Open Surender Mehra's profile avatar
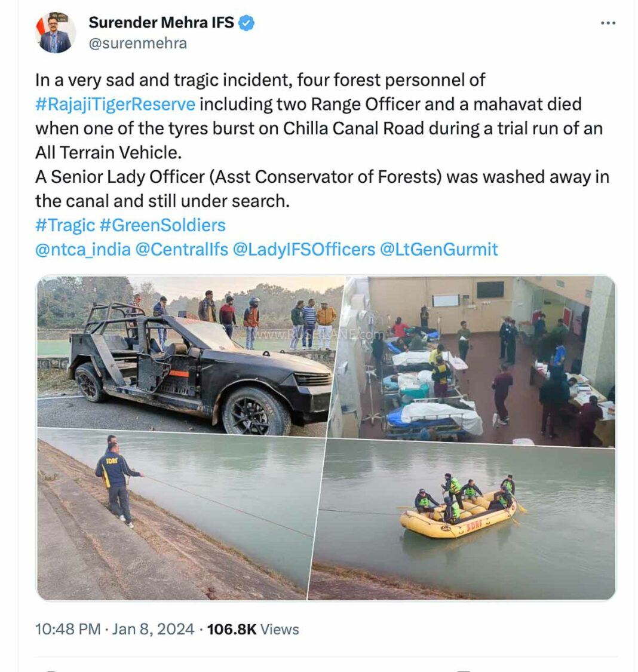The width and height of the screenshot is (638, 672). 56,33
